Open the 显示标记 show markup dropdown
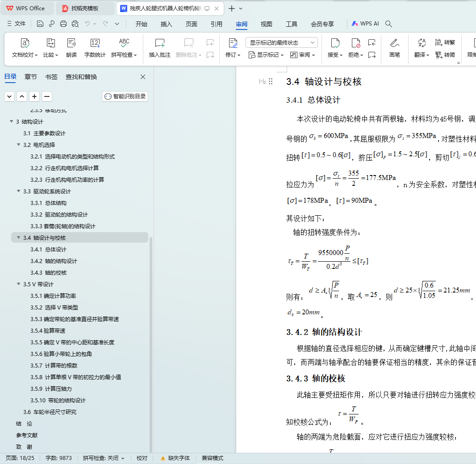The image size is (476, 464). click(x=266, y=55)
